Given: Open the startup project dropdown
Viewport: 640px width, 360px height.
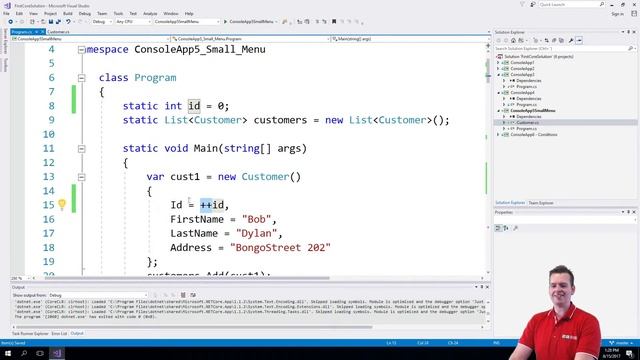Looking at the screenshot, I should click(x=186, y=22).
